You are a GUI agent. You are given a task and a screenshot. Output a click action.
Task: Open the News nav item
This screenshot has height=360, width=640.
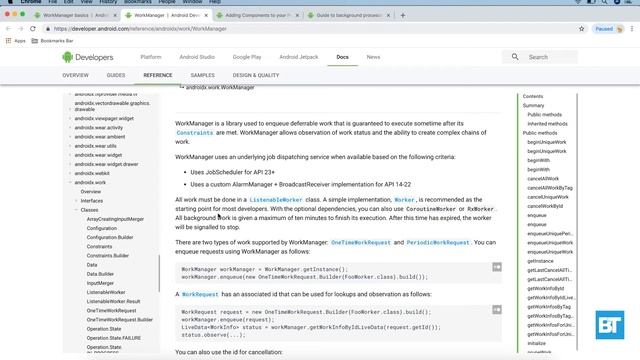pyautogui.click(x=373, y=57)
